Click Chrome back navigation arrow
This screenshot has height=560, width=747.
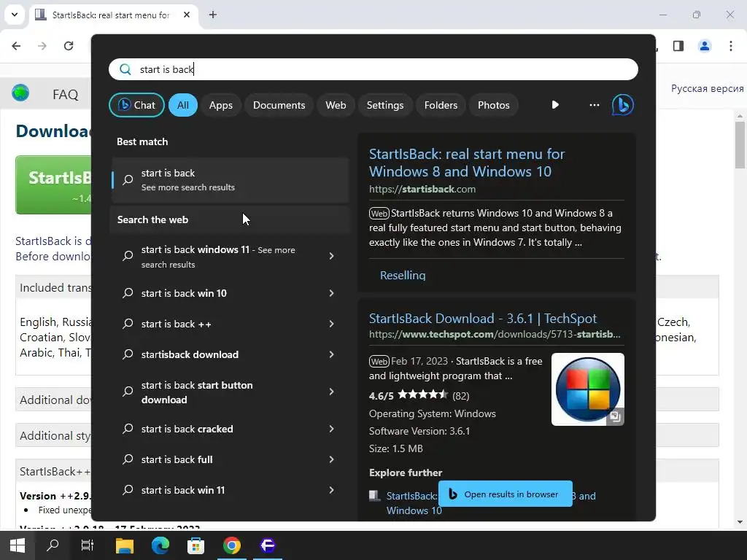click(x=16, y=46)
